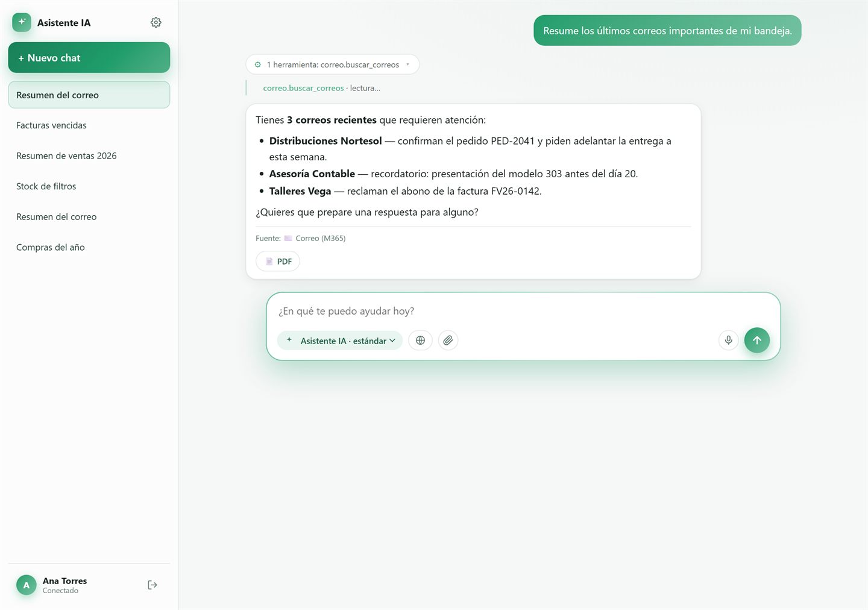This screenshot has width=868, height=610.
Task: Click the Correo (M365) source label
Action: pos(320,239)
